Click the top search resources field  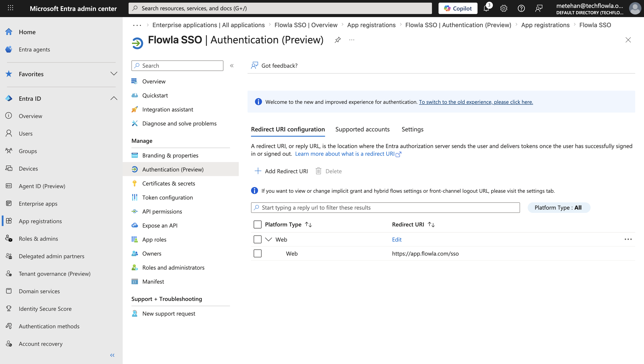tap(280, 8)
